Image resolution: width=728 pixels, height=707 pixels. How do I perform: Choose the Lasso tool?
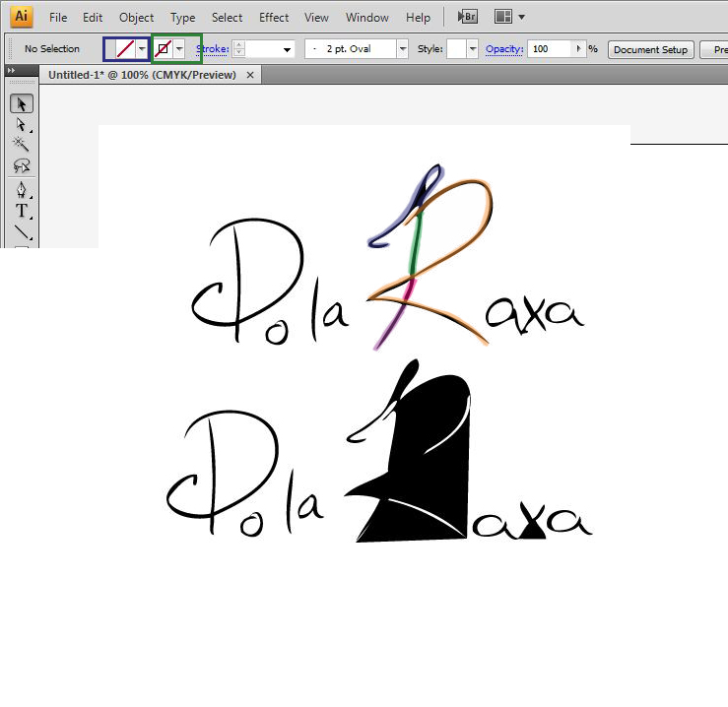[21, 165]
